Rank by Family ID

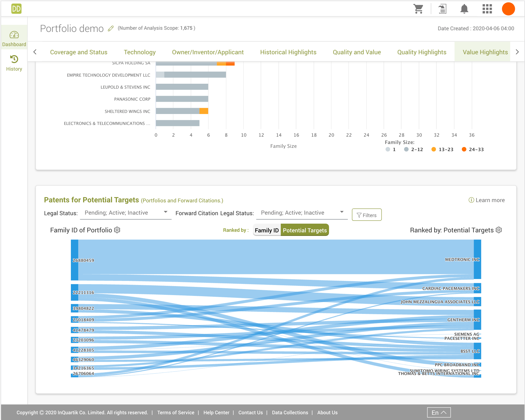point(267,230)
